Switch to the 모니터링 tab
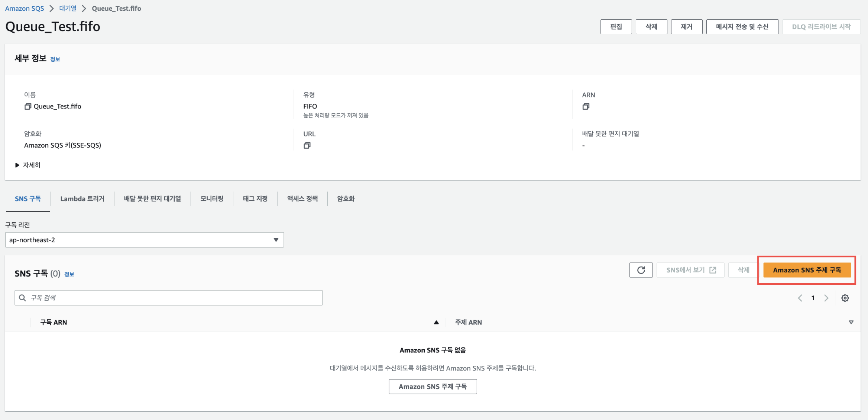This screenshot has height=420, width=868. click(212, 199)
